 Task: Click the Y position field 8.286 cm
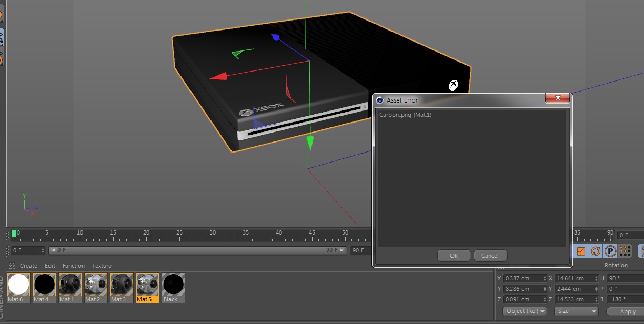[525, 289]
